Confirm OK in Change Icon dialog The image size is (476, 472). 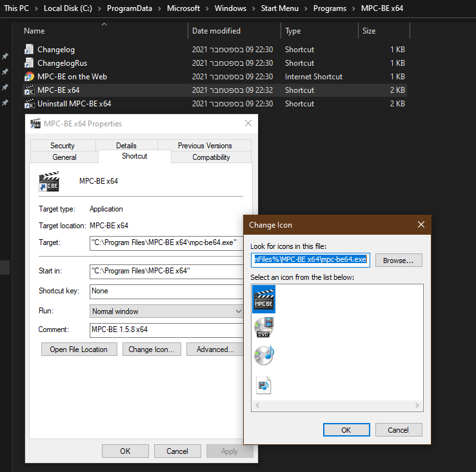tap(346, 430)
